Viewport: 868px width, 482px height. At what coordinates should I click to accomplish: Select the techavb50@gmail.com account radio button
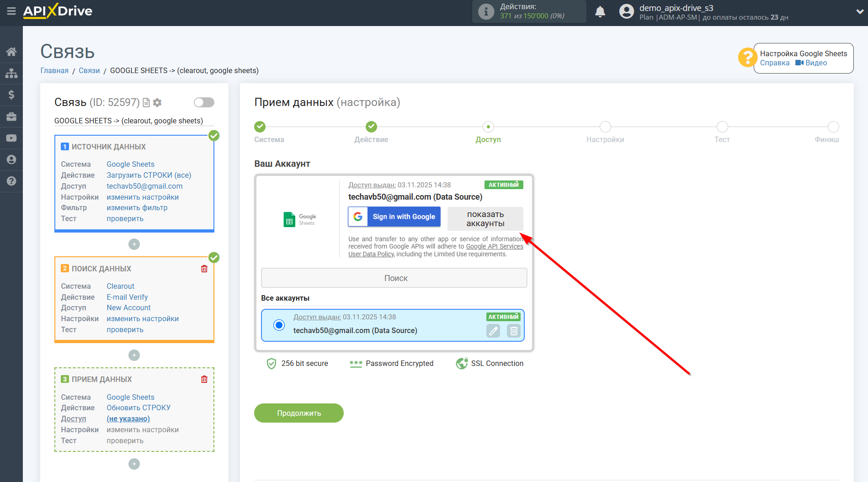(279, 325)
